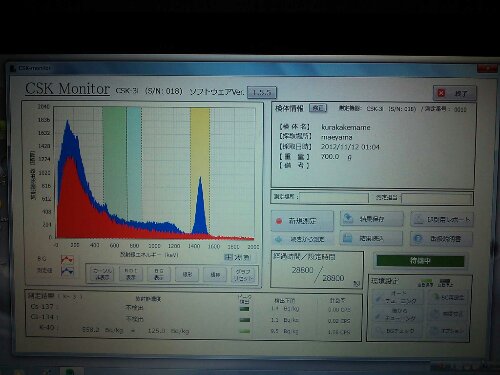The height and width of the screenshot is (375, 500).
Task: Click the save results icon button
Action: tap(348, 219)
